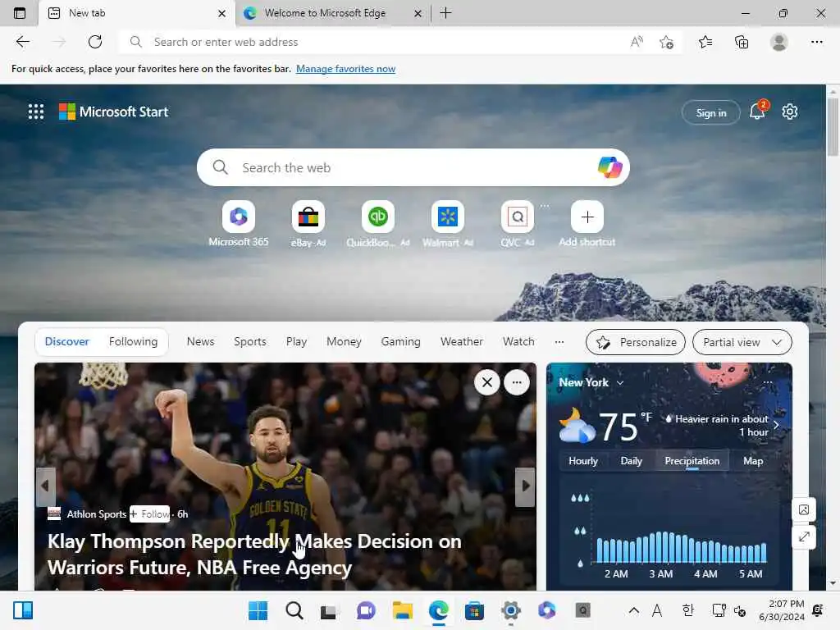This screenshot has height=630, width=840.
Task: Open the Play category
Action: 296,342
